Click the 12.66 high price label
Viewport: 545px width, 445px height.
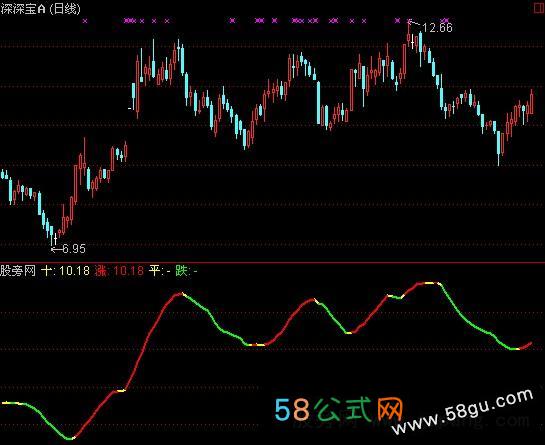(437, 27)
